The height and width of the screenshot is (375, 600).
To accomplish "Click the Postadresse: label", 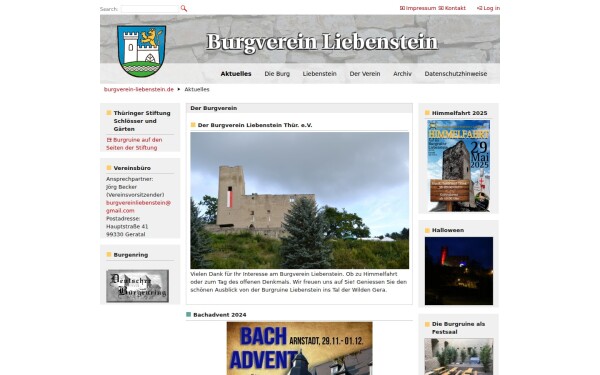I will [123, 218].
